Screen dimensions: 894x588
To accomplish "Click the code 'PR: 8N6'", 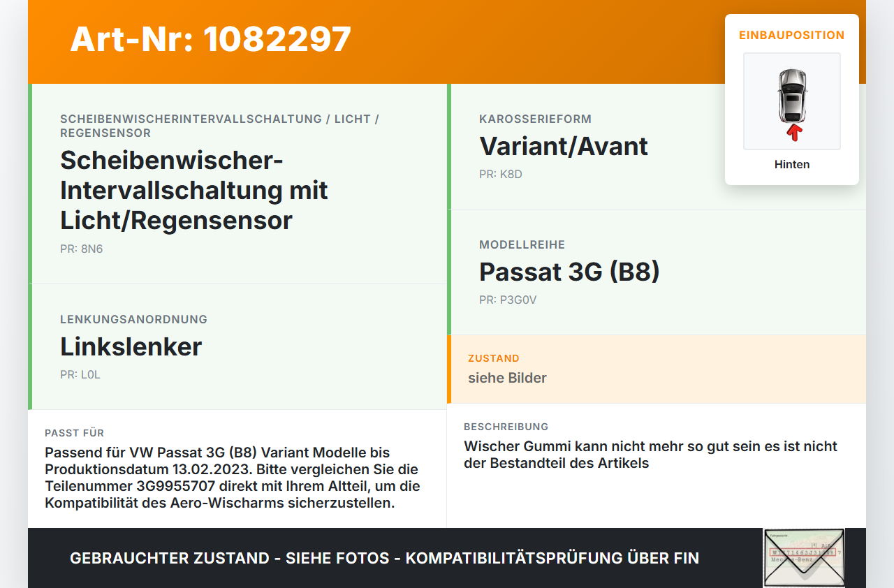I will (82, 249).
